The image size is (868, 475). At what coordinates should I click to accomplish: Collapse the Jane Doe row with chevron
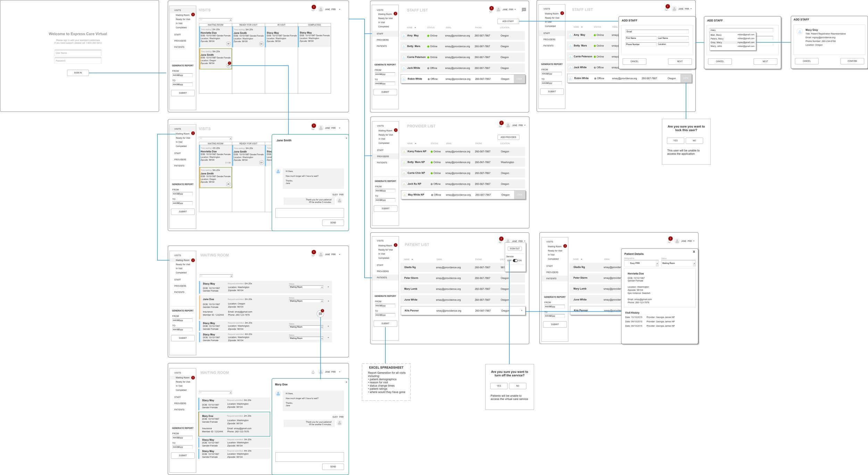328,301
